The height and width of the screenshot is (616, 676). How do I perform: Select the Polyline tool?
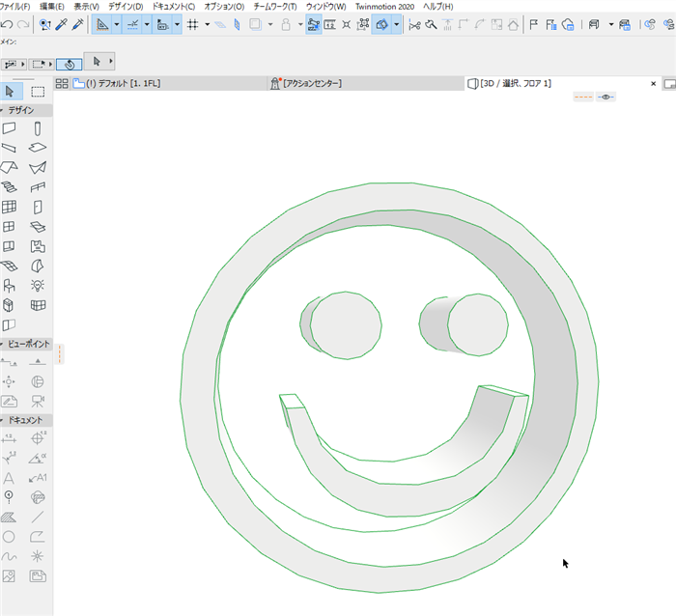(x=38, y=537)
